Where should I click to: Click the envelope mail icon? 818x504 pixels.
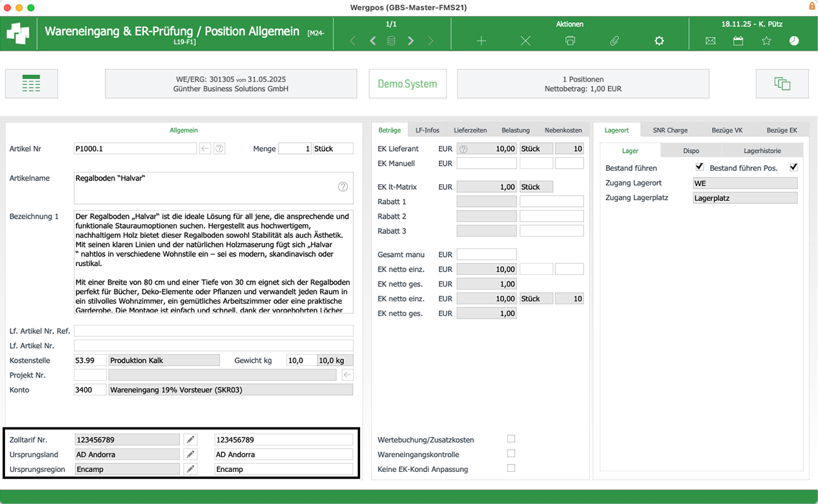pyautogui.click(x=710, y=41)
